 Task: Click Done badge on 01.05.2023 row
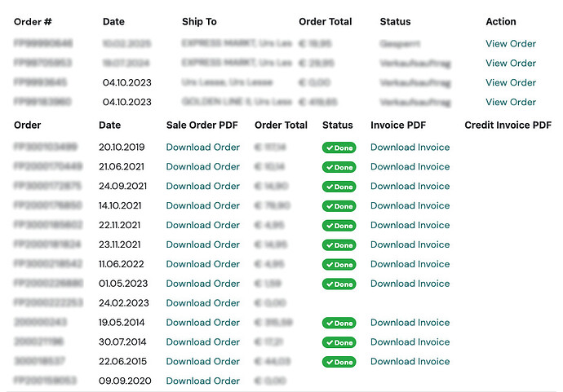coord(339,284)
